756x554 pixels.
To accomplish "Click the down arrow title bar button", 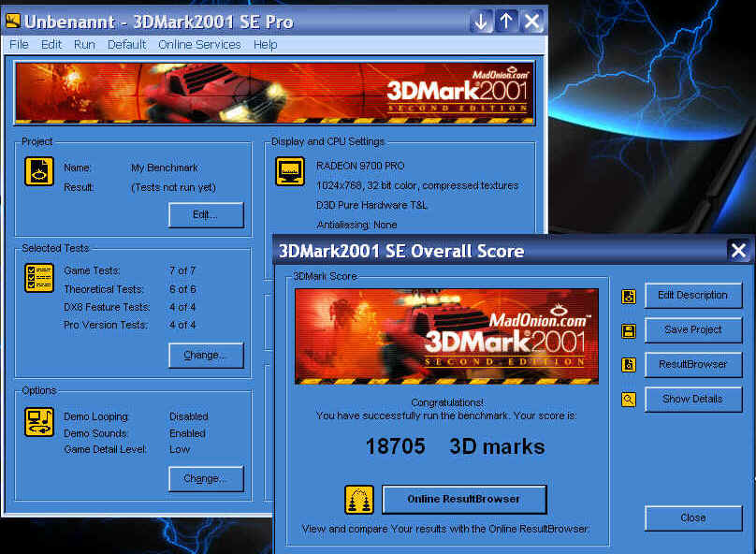I will [x=481, y=22].
